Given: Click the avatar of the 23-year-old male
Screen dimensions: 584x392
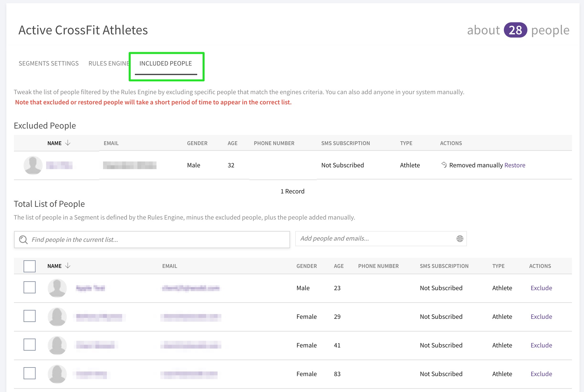Looking at the screenshot, I should 57,288.
